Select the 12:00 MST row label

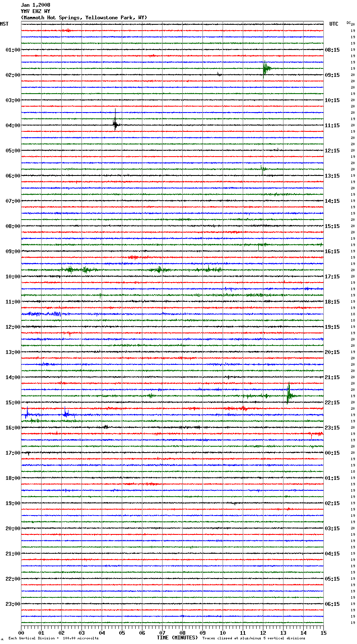coord(13,327)
